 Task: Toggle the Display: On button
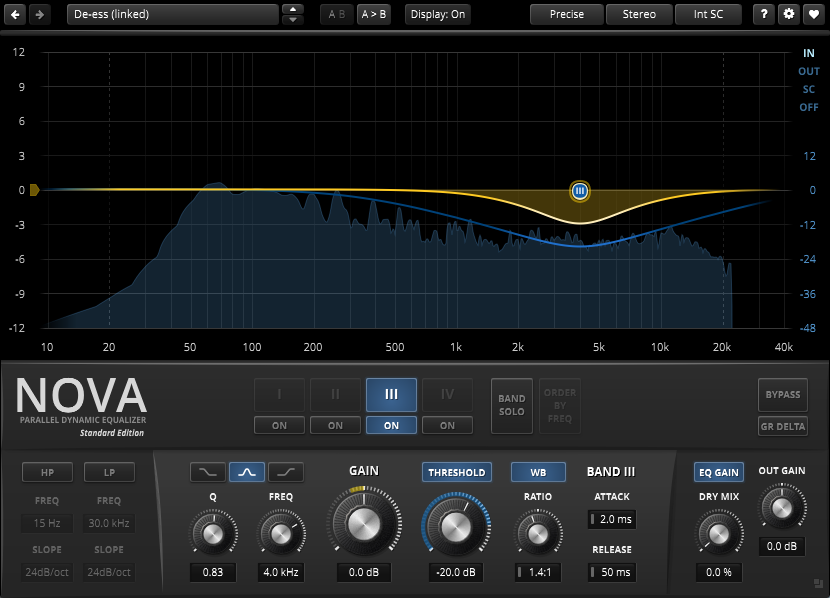[438, 14]
